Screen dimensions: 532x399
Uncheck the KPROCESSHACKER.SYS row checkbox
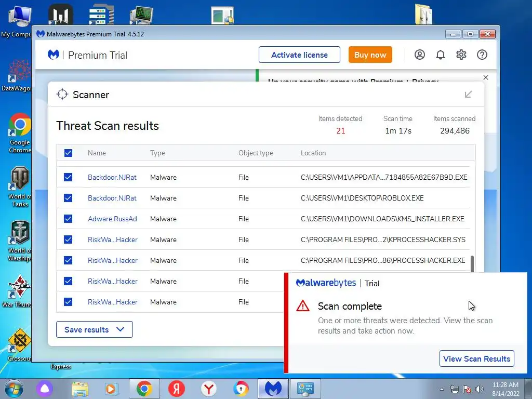[68, 240]
